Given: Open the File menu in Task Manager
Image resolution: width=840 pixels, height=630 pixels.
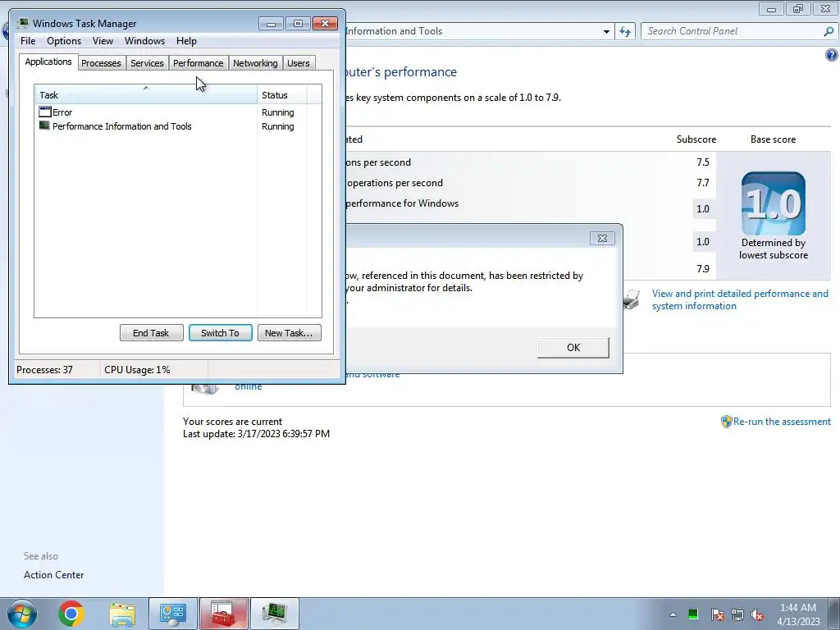Looking at the screenshot, I should point(28,41).
